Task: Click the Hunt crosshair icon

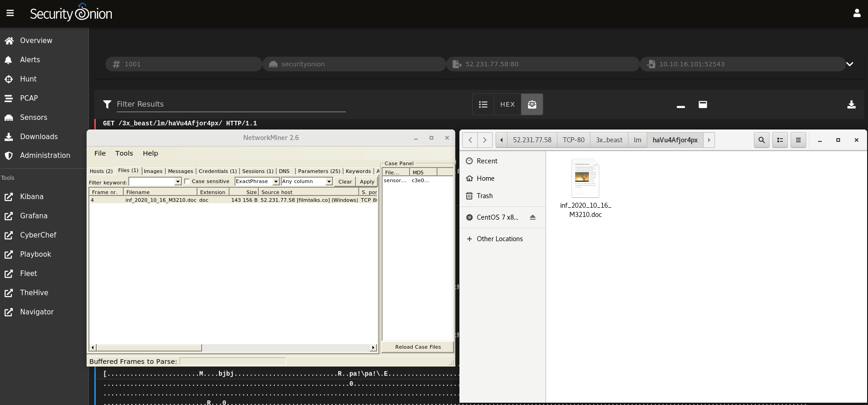Action: [x=8, y=79]
